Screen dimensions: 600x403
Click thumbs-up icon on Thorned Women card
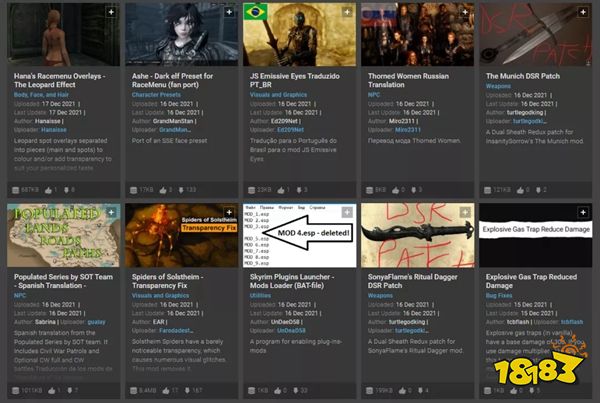click(396, 190)
